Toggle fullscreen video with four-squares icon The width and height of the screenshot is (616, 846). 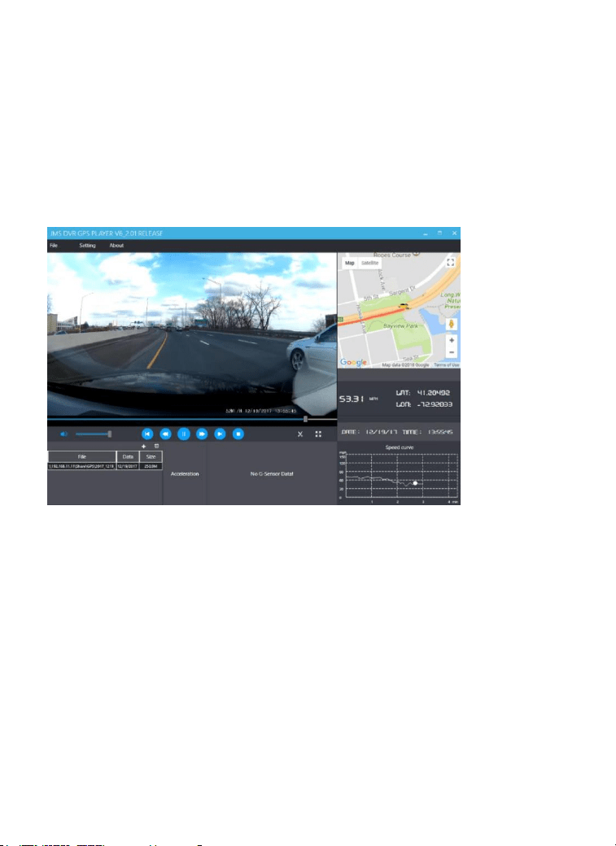pos(318,434)
